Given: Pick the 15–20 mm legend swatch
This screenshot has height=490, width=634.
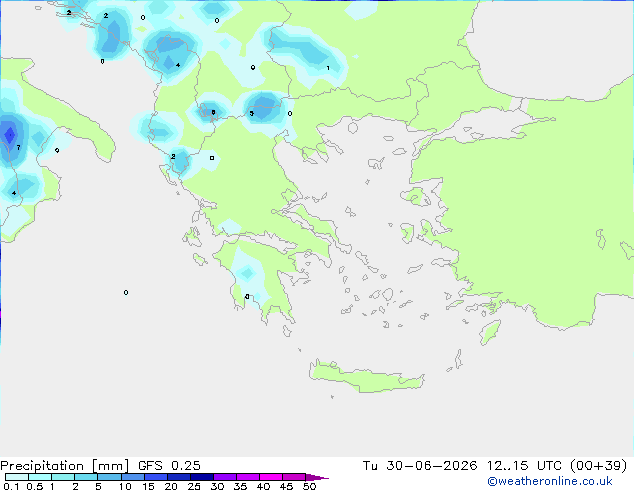Looking at the screenshot, I should point(156,477).
